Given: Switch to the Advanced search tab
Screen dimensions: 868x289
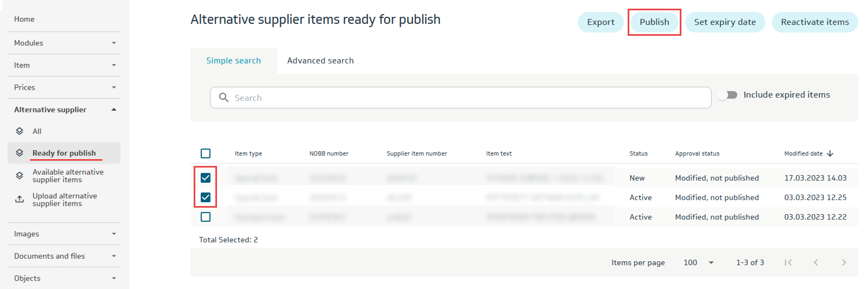Looking at the screenshot, I should [x=320, y=61].
